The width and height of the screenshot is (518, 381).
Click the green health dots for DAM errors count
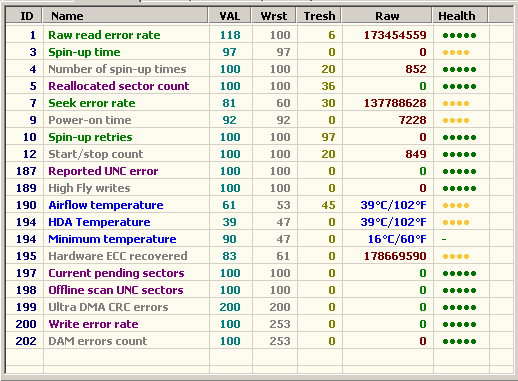[x=459, y=341]
